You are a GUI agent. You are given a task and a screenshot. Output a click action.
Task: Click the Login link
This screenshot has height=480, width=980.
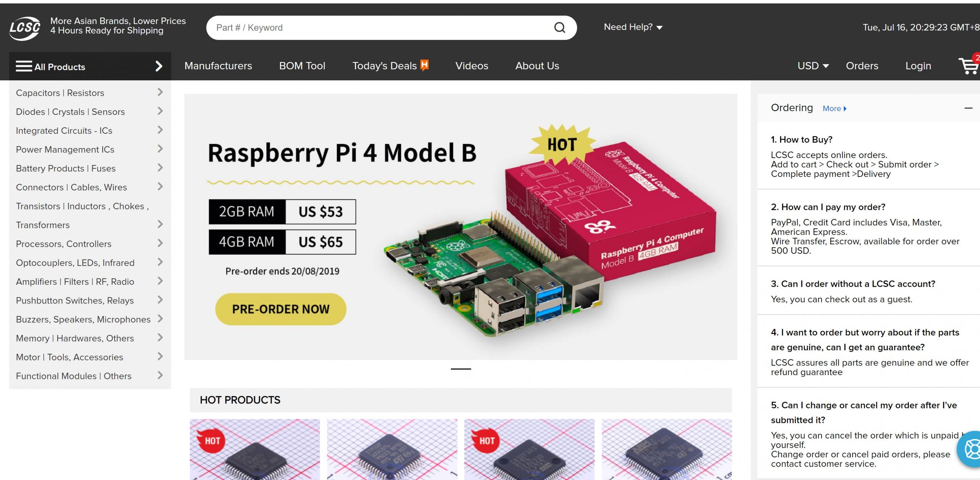tap(918, 65)
